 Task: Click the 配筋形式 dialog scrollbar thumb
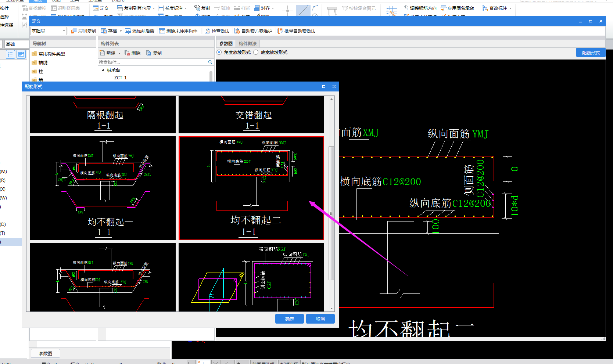[331, 213]
